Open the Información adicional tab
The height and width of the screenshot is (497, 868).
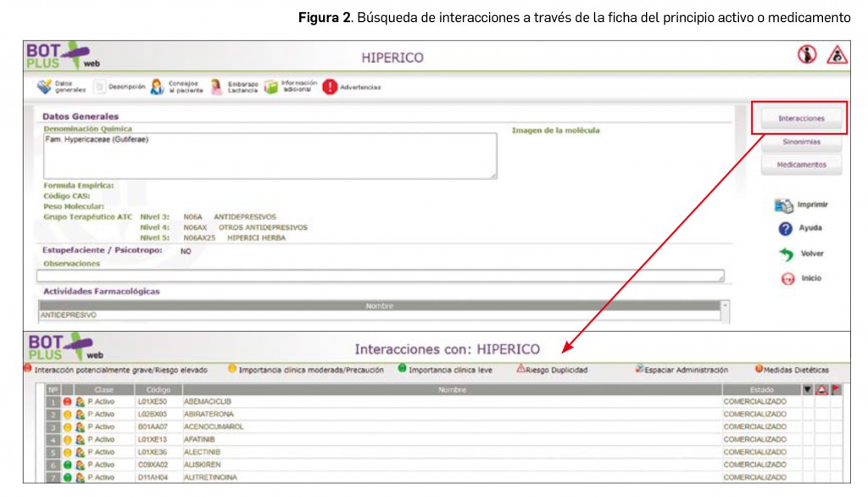point(271,87)
